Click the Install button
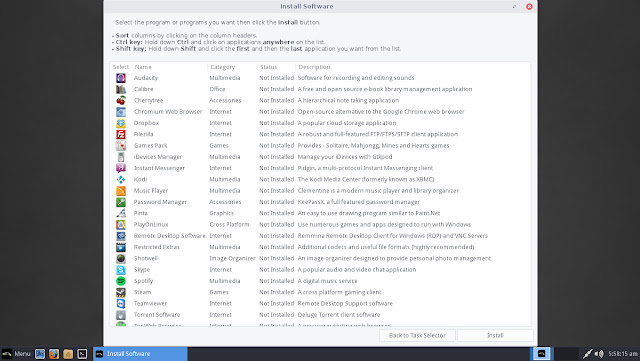640x361 pixels. coord(495,335)
